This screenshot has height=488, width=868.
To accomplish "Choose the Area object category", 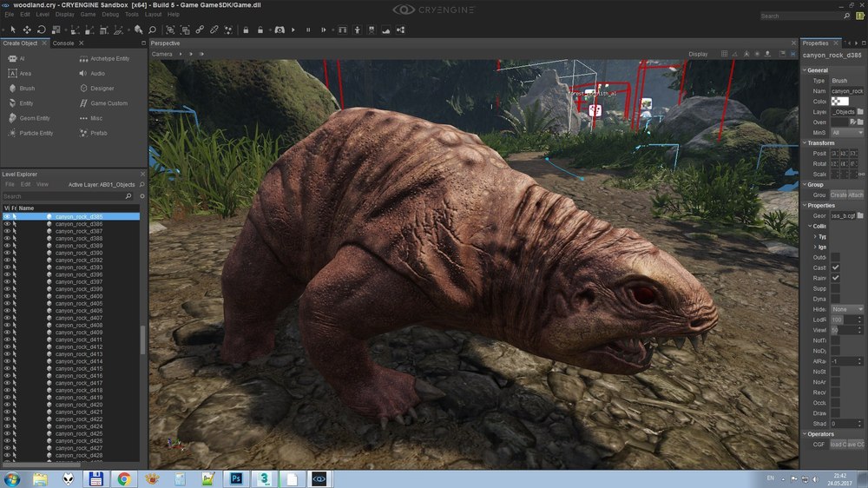I will [20, 73].
